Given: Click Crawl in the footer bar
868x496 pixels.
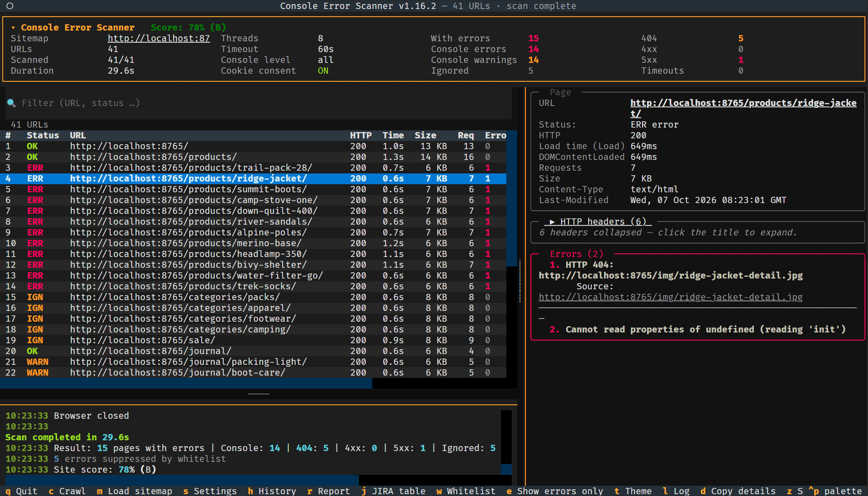Looking at the screenshot, I should (x=67, y=491).
